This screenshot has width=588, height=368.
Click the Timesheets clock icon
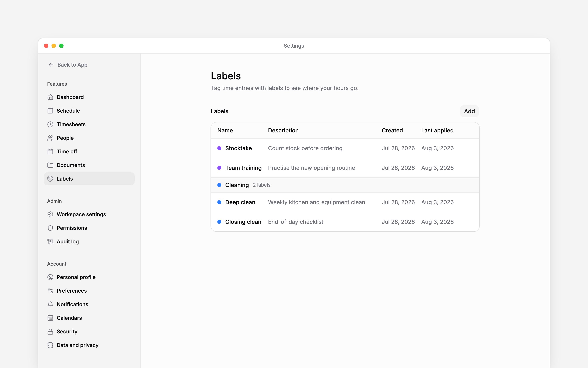coord(50,124)
